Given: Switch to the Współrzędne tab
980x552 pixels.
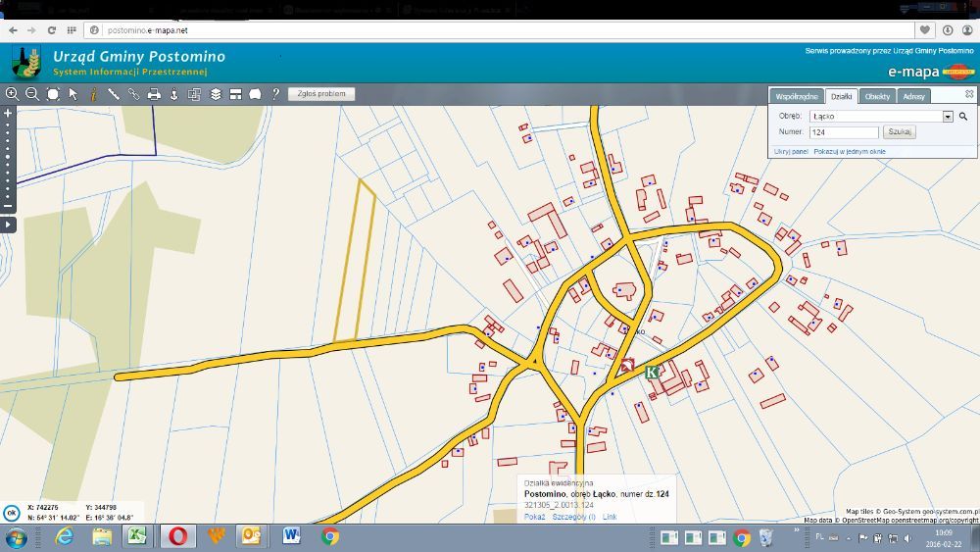Looking at the screenshot, I should [797, 96].
